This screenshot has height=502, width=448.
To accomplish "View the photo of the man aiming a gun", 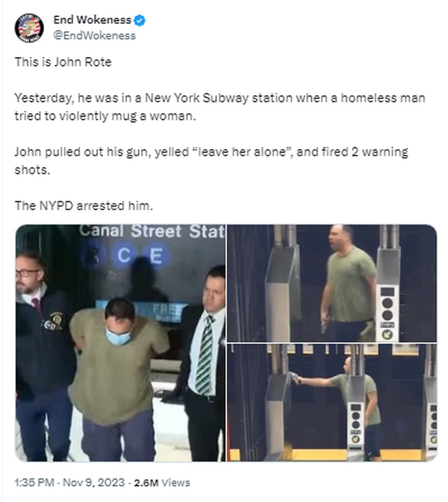I will click(x=332, y=403).
